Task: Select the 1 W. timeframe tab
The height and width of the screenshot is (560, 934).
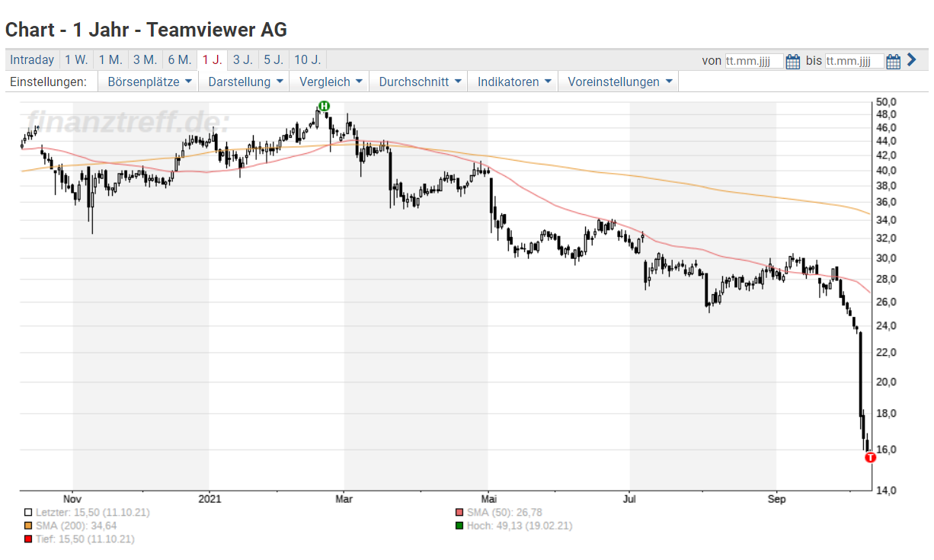Action: pyautogui.click(x=76, y=59)
